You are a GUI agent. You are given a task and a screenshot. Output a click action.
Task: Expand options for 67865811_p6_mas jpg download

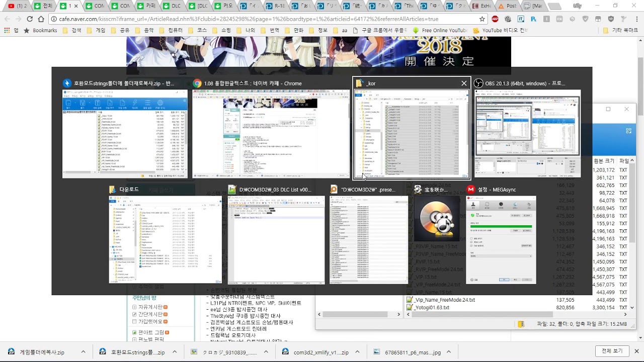(x=449, y=352)
